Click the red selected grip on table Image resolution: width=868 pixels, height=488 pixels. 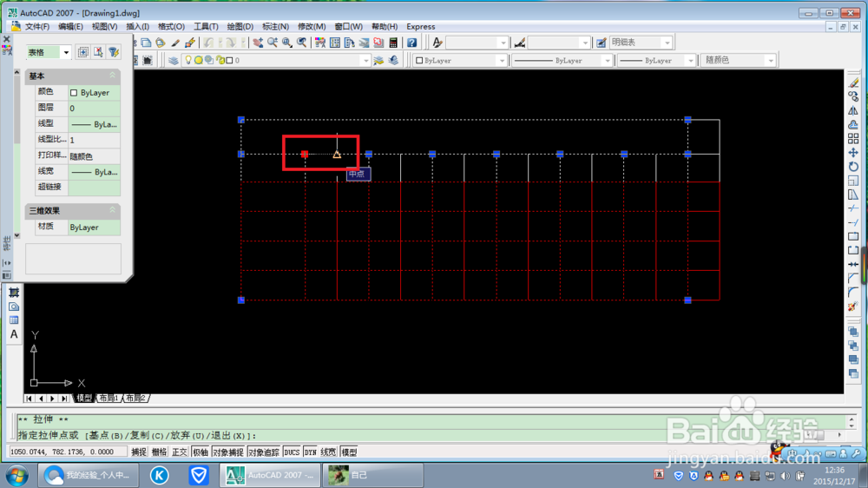coord(305,154)
